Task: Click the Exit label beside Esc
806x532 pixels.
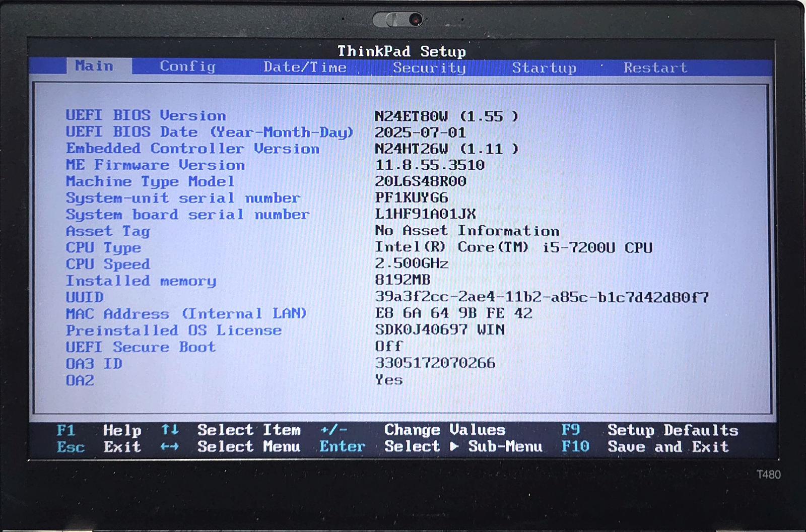Action: [122, 447]
